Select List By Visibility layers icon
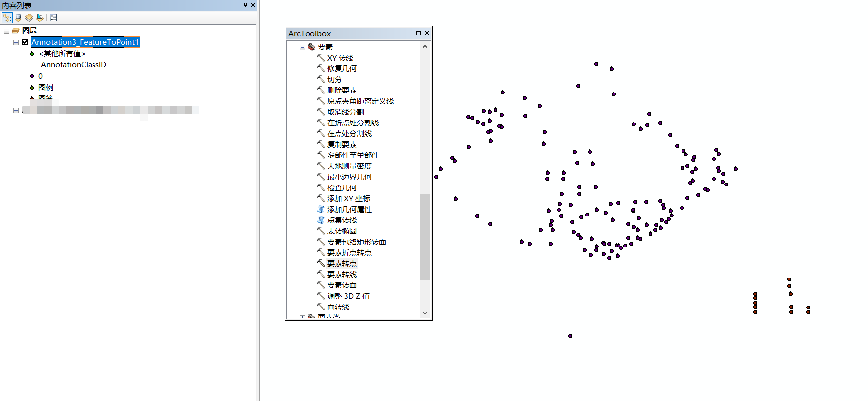Viewport: 868px width, 401px height. (29, 18)
